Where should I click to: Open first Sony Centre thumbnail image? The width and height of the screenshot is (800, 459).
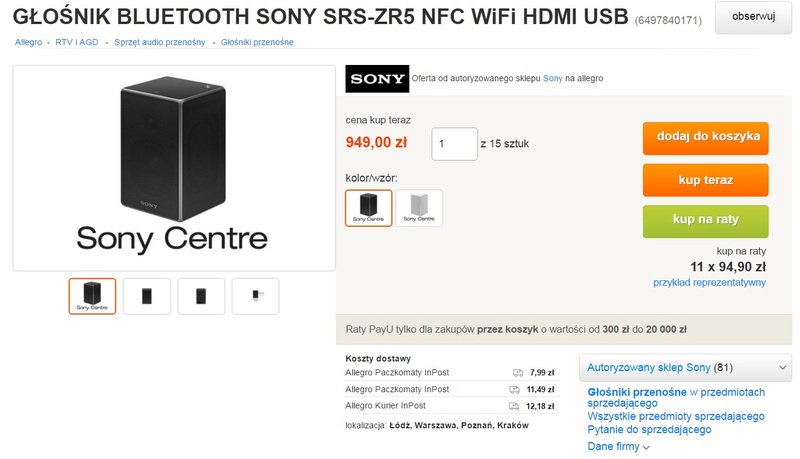click(x=92, y=296)
